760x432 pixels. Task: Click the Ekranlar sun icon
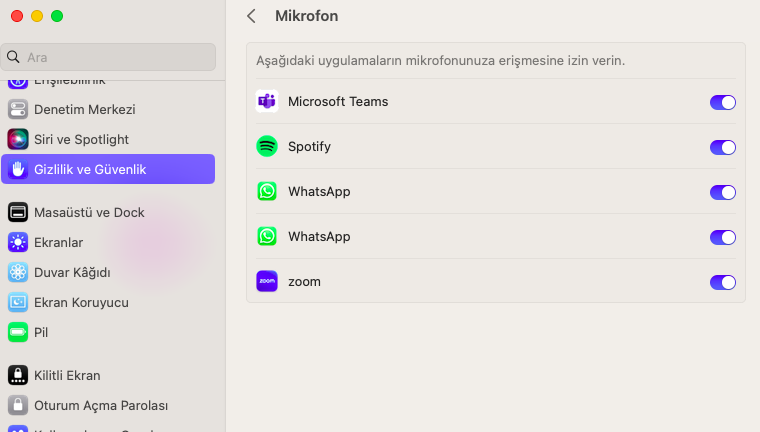(18, 242)
